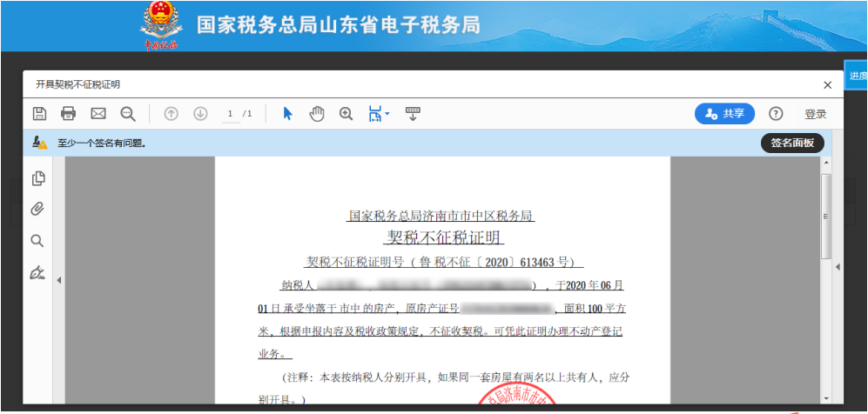Open the page thumbnails sidebar panel

point(38,178)
